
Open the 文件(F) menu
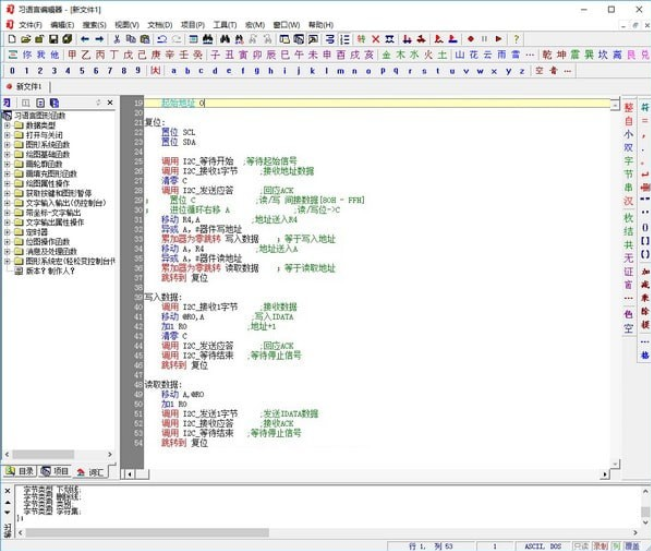tap(30, 25)
